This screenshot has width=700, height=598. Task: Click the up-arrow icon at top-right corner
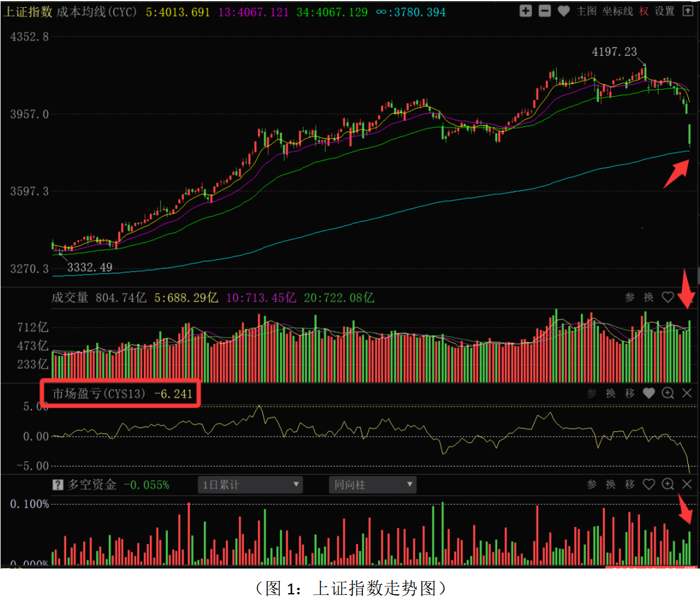pyautogui.click(x=687, y=11)
